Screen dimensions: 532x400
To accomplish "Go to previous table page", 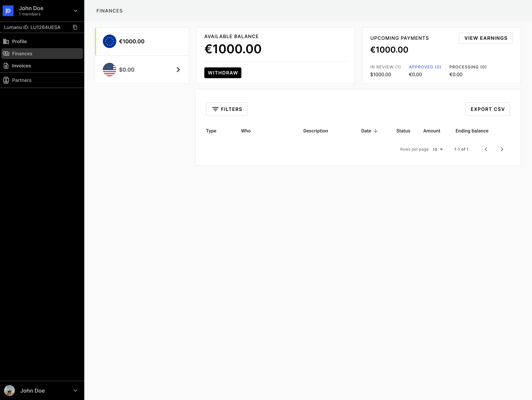I will point(486,149).
